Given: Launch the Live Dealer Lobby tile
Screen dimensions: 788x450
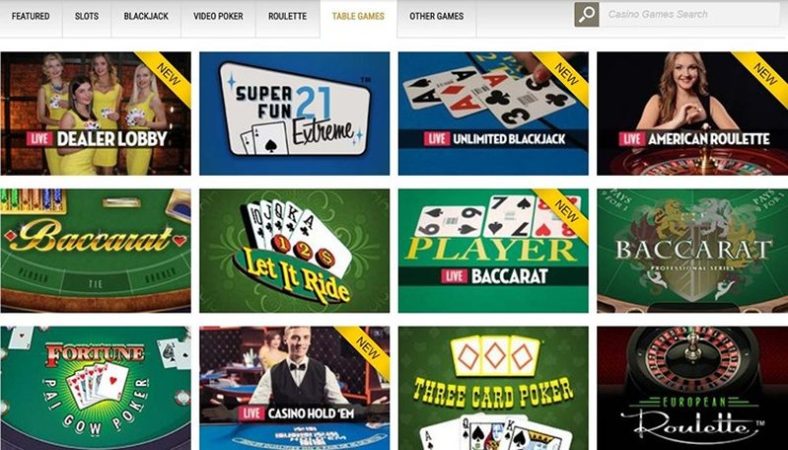Looking at the screenshot, I should 95,114.
